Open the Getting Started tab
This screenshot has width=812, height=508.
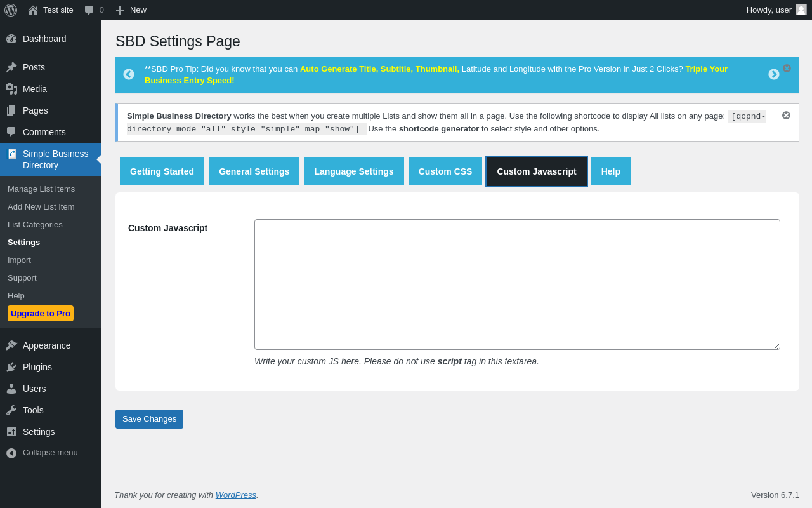[x=162, y=171]
